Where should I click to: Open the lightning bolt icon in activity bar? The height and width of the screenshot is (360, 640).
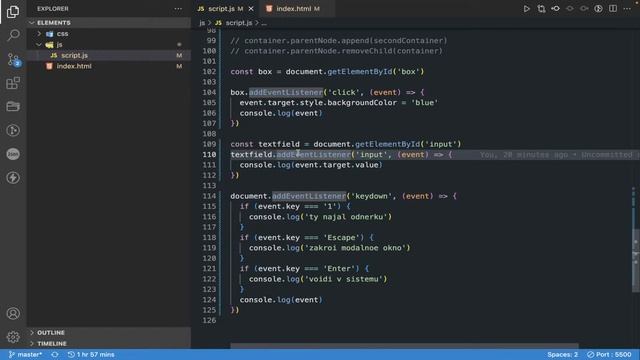[x=13, y=178]
